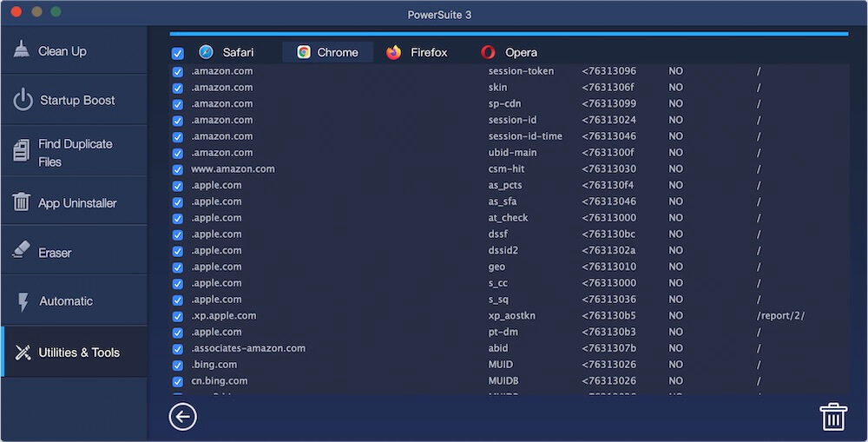
Task: Open the Startup Boost section
Action: click(x=74, y=100)
